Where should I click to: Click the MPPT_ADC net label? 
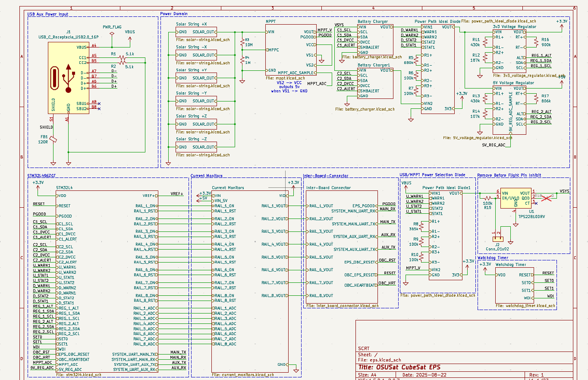click(317, 83)
